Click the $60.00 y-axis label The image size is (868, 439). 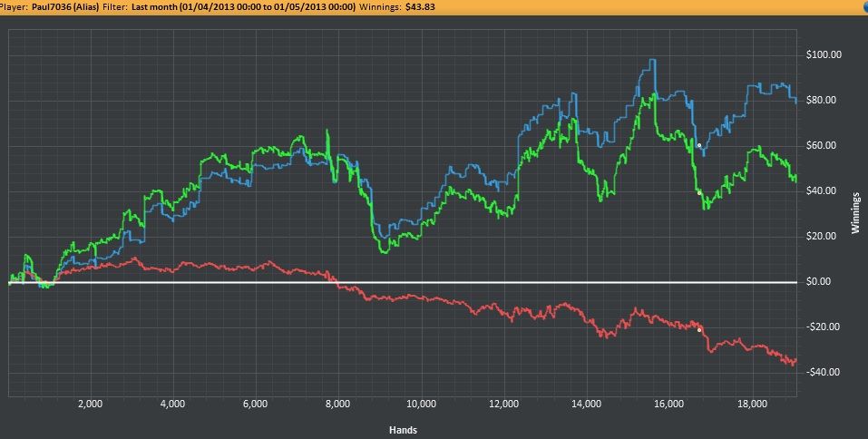[x=821, y=145]
